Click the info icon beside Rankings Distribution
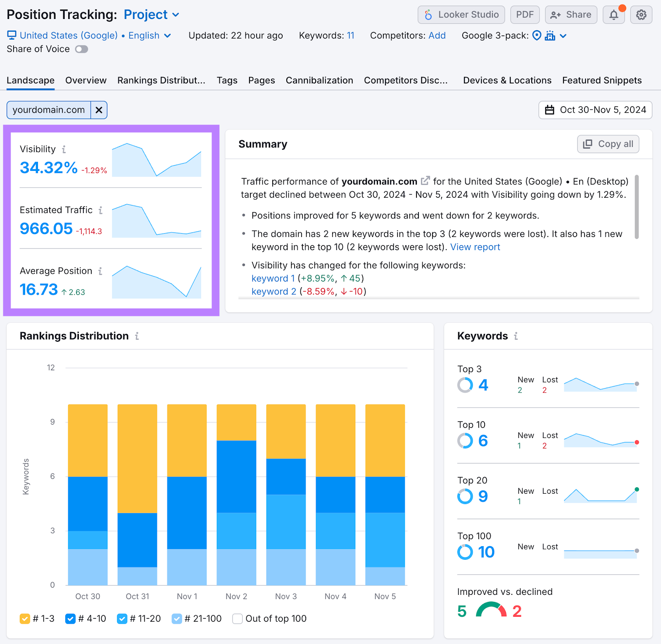Screen dimensions: 661x644 (x=138, y=336)
